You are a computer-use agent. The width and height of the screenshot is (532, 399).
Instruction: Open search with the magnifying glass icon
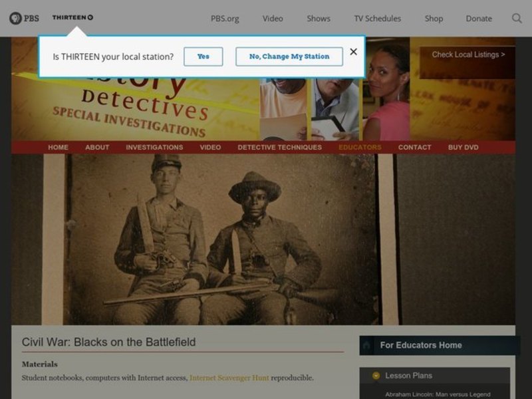[517, 19]
